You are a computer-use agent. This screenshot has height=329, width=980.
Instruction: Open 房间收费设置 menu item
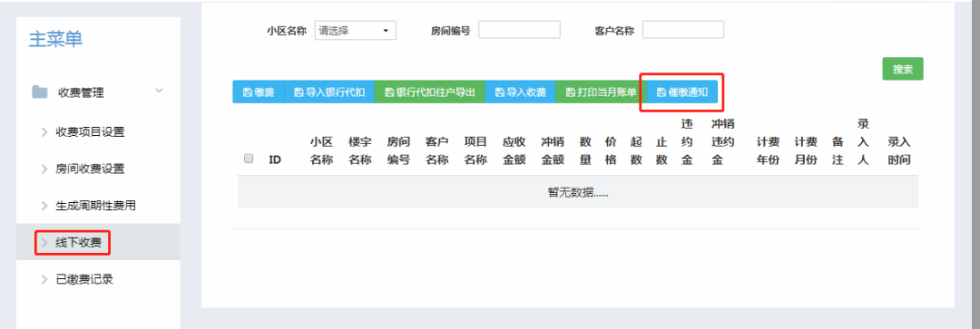90,169
